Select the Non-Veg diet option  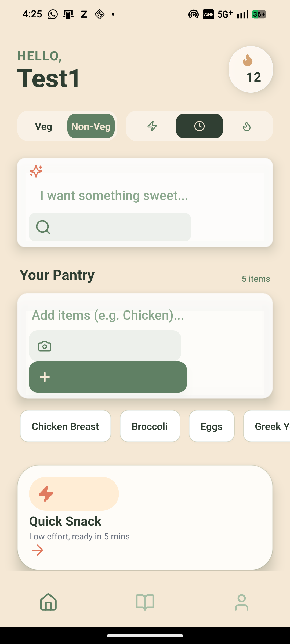(91, 126)
